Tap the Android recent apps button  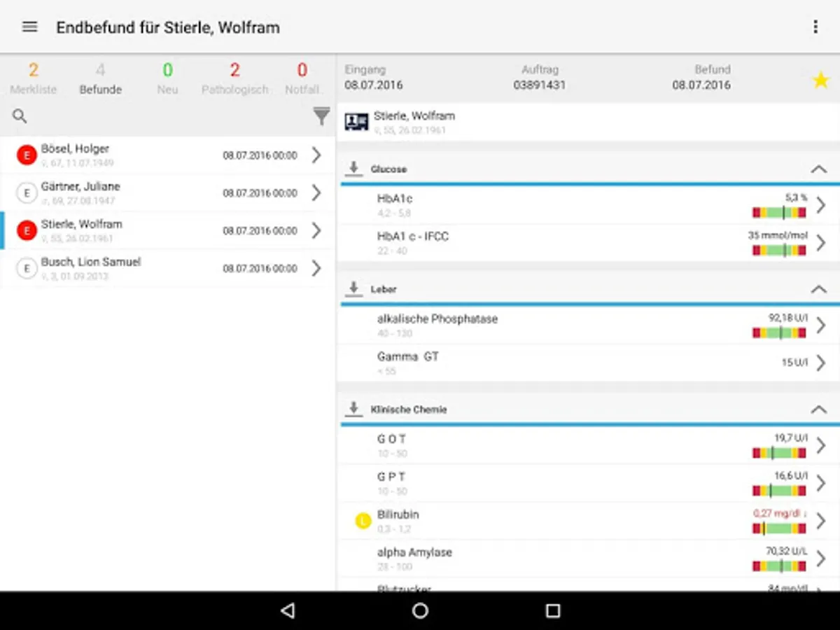click(x=553, y=610)
